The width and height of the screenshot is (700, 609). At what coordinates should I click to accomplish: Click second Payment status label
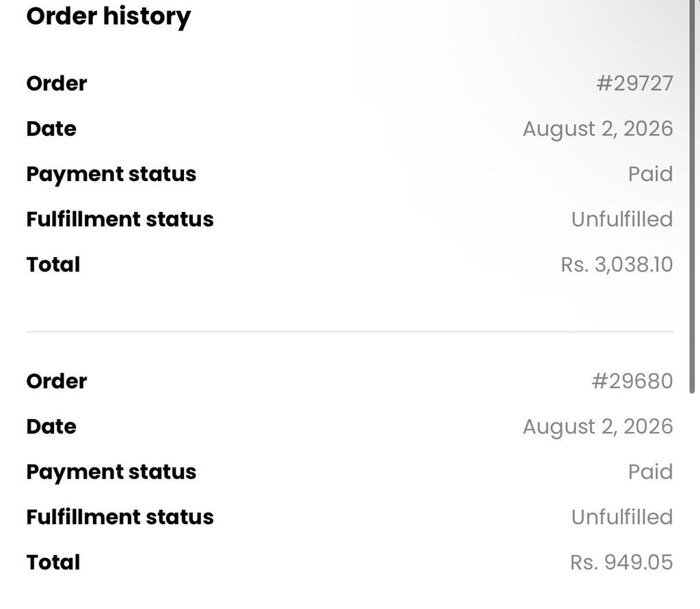click(111, 472)
